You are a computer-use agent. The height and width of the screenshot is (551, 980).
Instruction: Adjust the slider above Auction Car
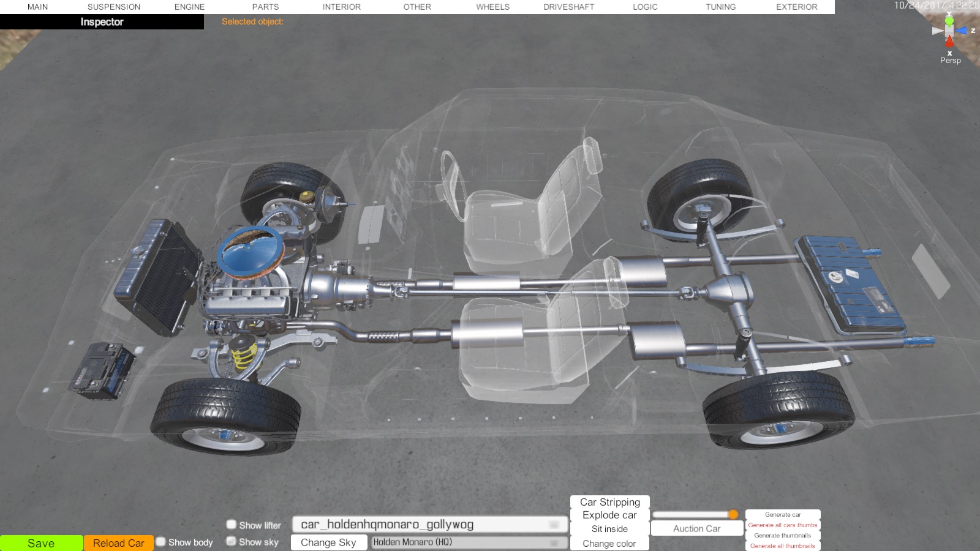coord(733,514)
